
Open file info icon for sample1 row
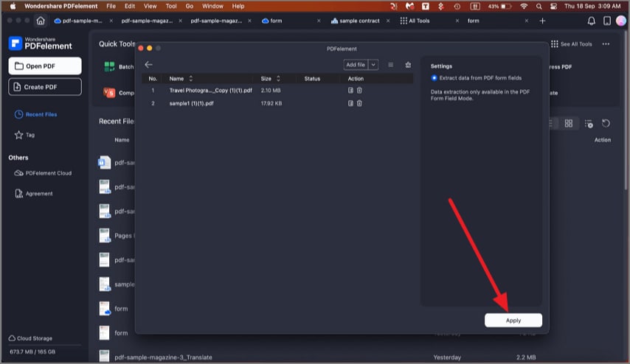350,103
